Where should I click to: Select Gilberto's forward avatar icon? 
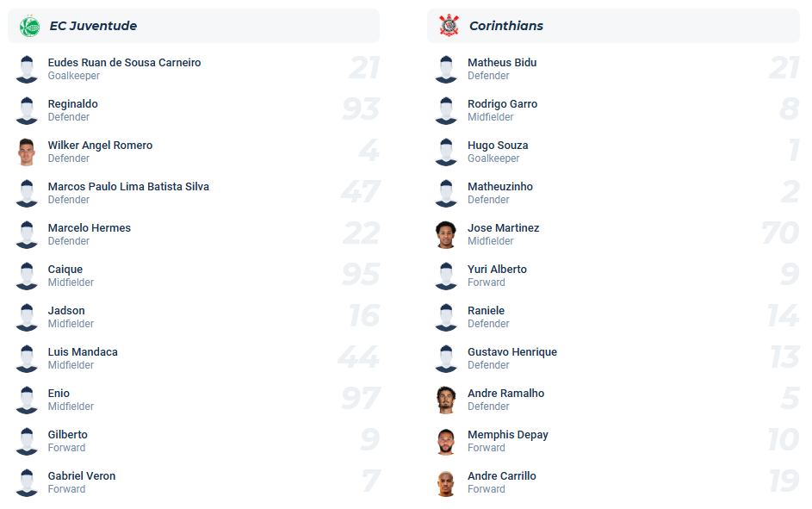pos(26,441)
